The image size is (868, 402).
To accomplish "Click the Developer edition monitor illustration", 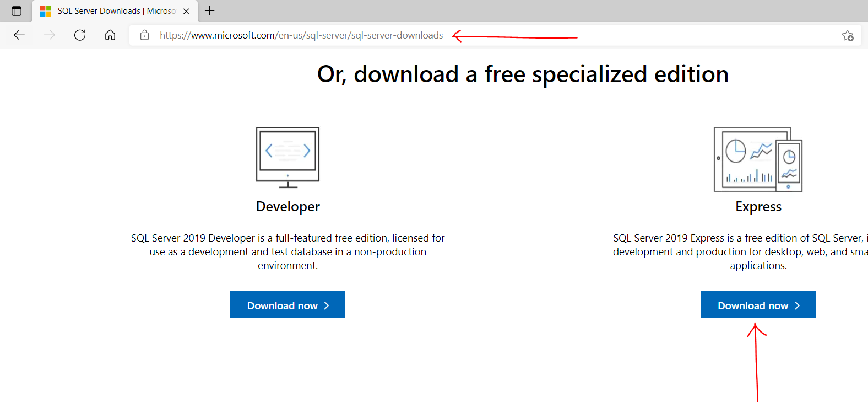I will [x=287, y=157].
